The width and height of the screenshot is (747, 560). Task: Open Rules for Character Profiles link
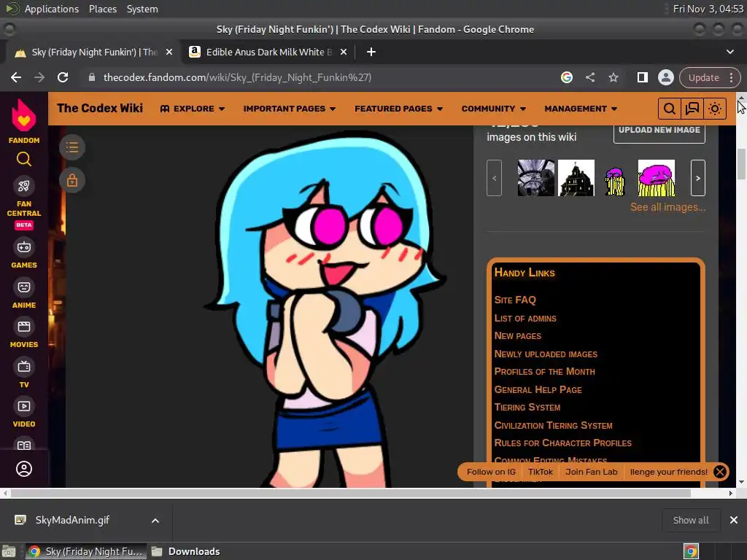[x=562, y=443]
